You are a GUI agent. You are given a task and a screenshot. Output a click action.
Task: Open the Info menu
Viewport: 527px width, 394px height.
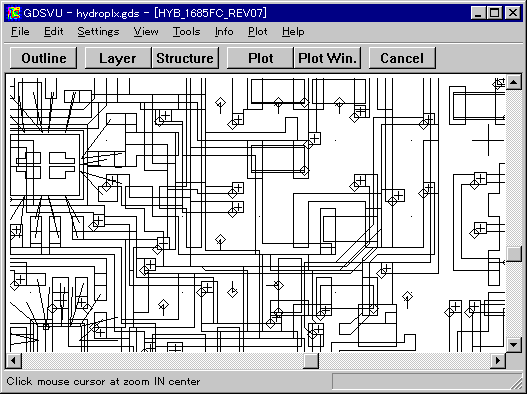pos(224,32)
